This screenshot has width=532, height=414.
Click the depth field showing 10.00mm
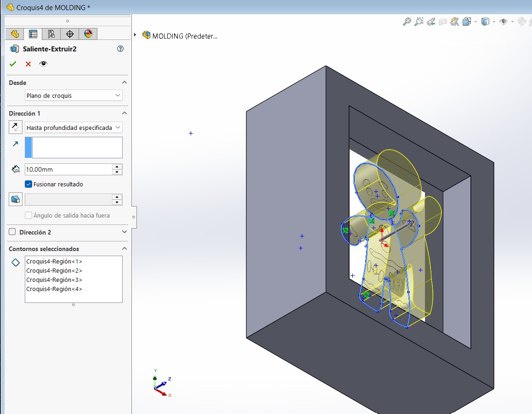tap(68, 169)
